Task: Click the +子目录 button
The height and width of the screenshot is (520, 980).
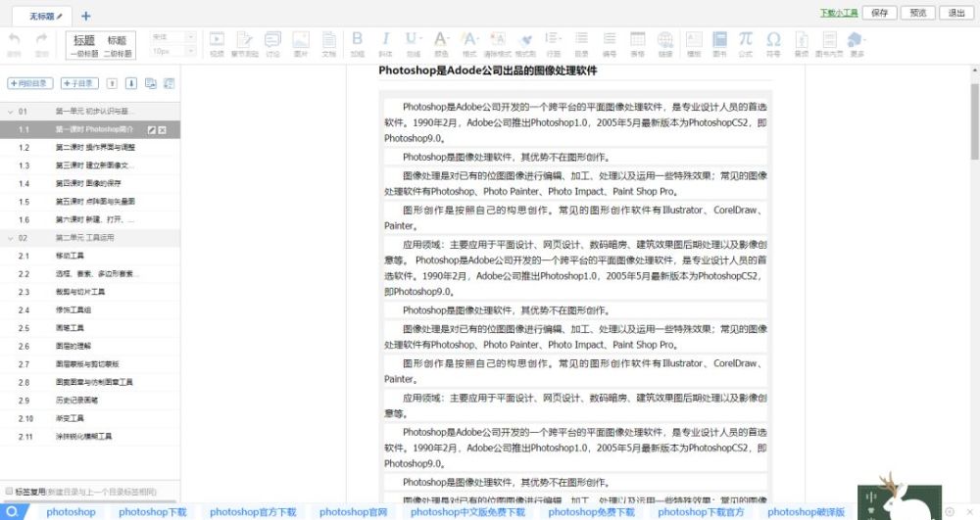Action: point(78,83)
